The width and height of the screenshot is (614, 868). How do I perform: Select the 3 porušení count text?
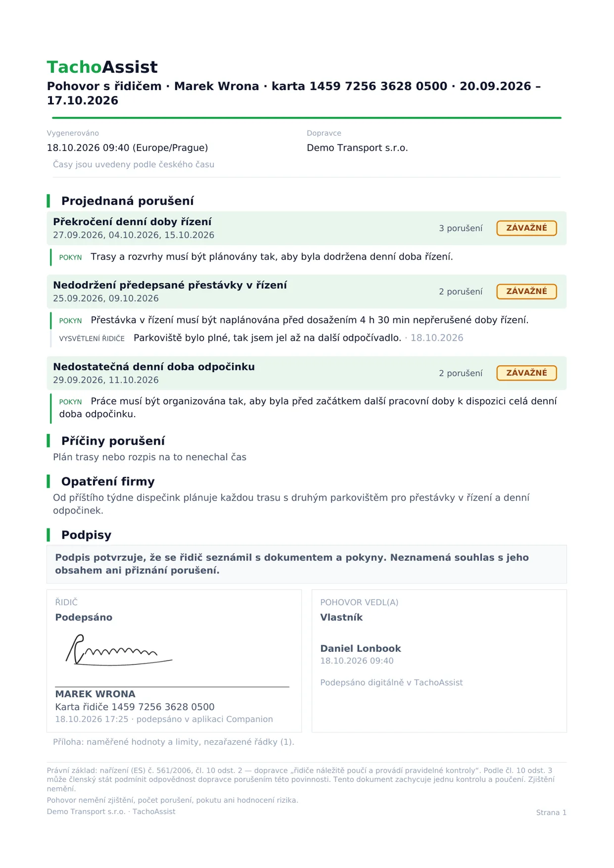460,228
